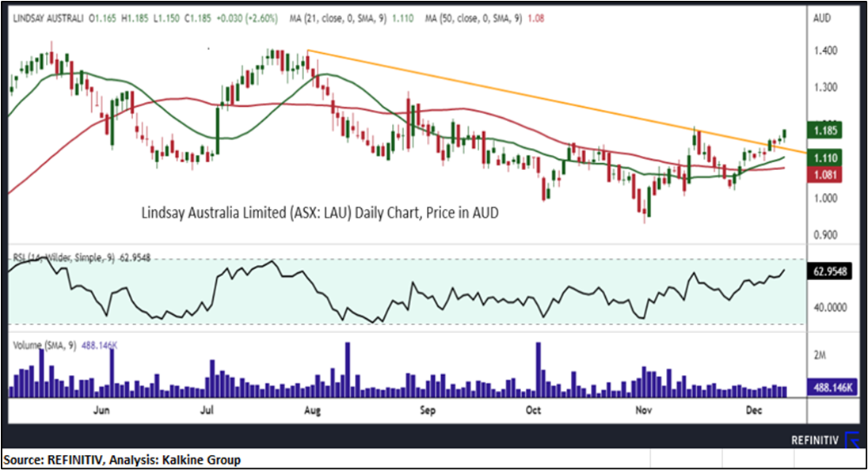
Task: Click the O1.165 open price value
Action: click(102, 18)
